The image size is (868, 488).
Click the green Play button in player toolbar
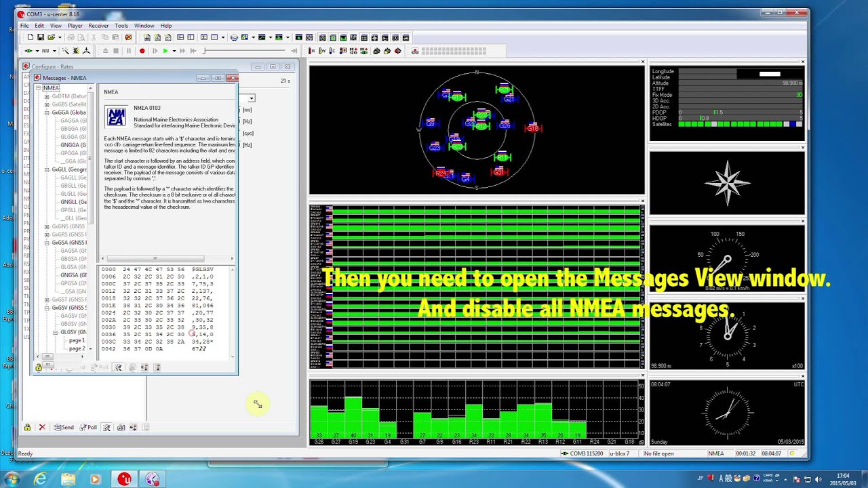pos(165,51)
